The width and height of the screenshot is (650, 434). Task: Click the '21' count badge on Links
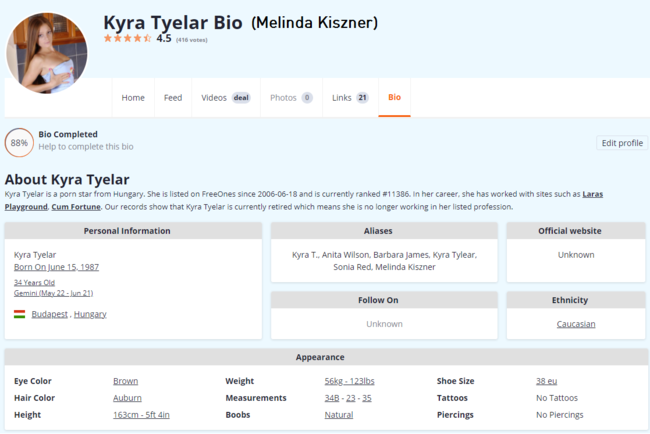362,98
